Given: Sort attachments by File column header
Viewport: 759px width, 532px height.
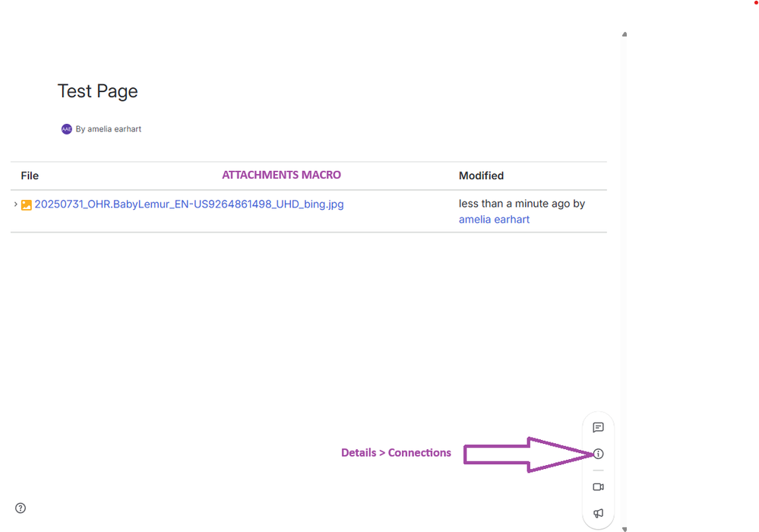Looking at the screenshot, I should point(30,176).
